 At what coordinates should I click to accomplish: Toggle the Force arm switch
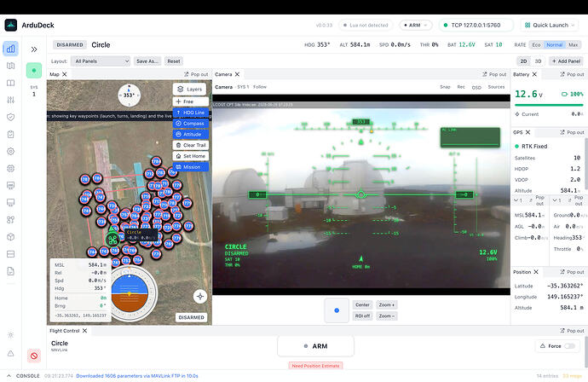[569, 346]
